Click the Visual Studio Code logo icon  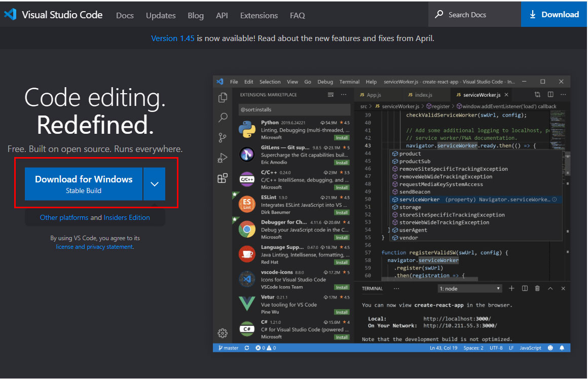(10, 15)
